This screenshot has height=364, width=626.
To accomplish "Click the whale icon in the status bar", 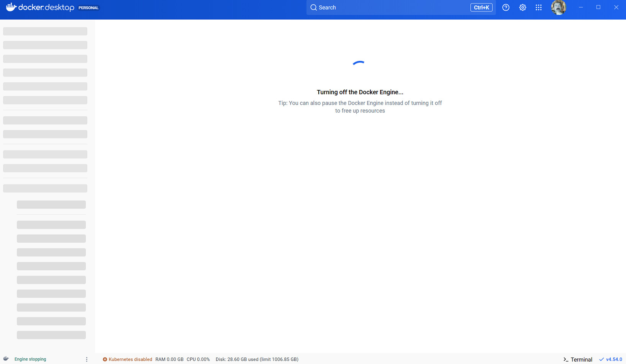I will (5, 359).
